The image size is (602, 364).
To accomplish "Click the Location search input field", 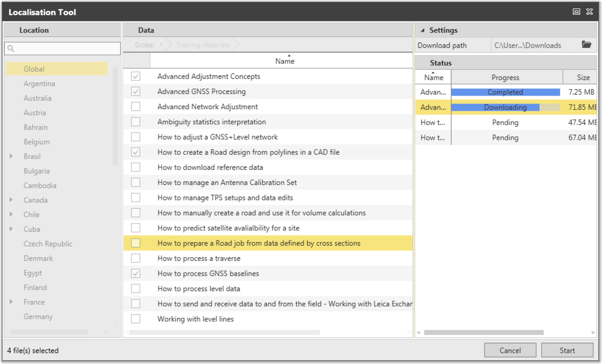I will [x=63, y=48].
